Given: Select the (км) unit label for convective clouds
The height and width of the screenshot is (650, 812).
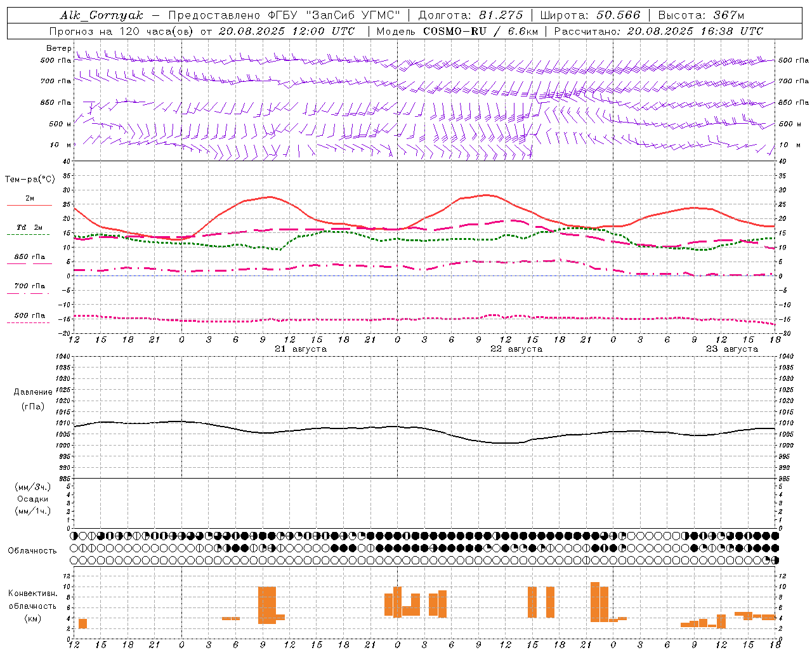Looking at the screenshot, I should pos(33,618).
